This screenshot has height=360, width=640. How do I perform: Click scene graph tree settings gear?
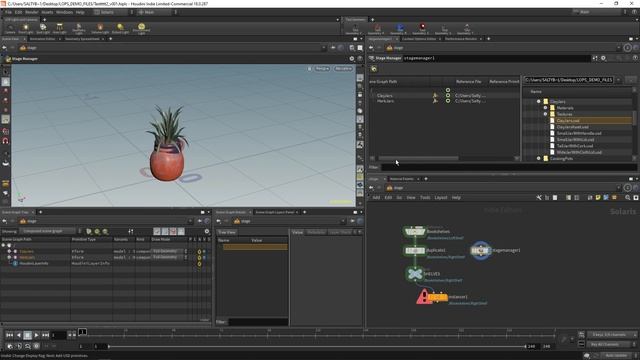(207, 231)
